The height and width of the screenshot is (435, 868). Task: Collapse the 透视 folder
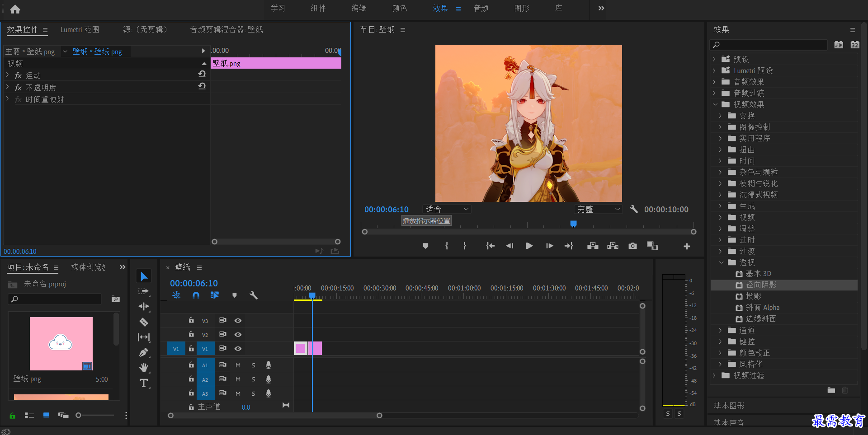[x=721, y=262]
